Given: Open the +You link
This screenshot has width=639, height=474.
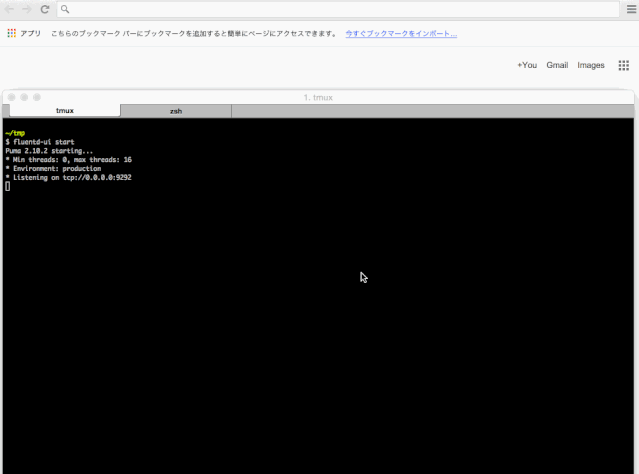Looking at the screenshot, I should point(526,65).
